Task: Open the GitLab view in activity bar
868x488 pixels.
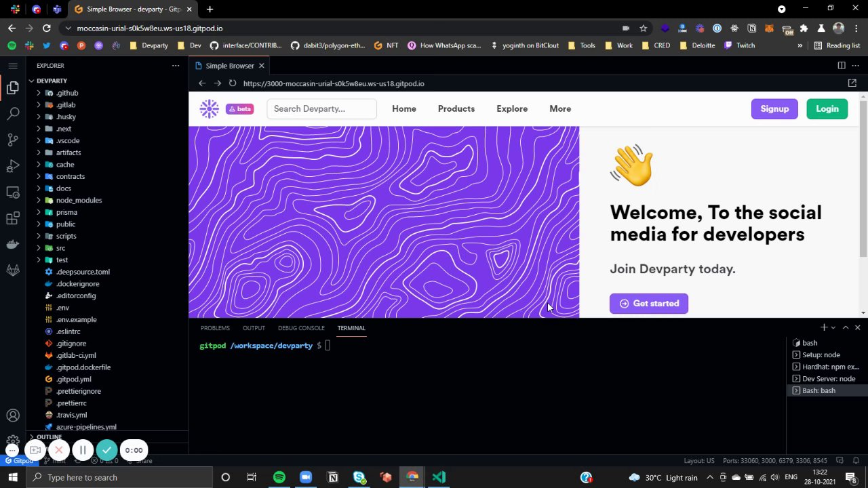Action: pos(13,270)
